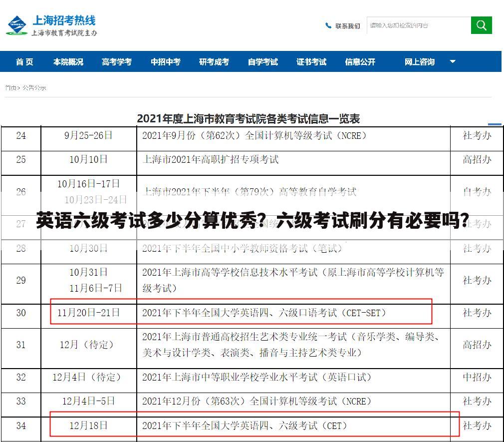
Task: Select the 研考成考 nav item
Action: tap(214, 61)
